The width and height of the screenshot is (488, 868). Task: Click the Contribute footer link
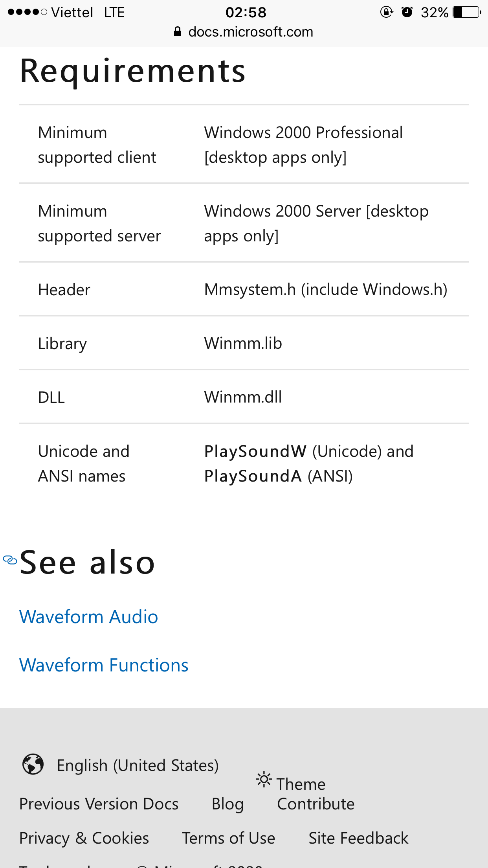[x=316, y=804]
